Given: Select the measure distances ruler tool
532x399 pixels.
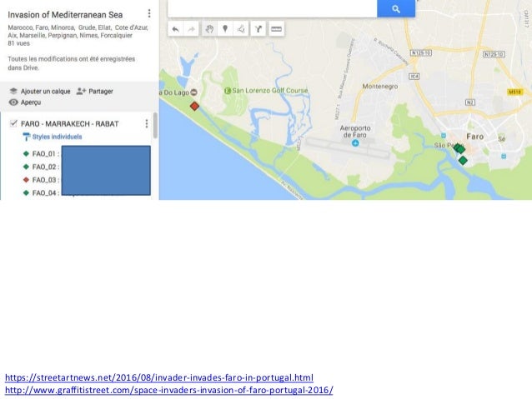Looking at the screenshot, I should pyautogui.click(x=276, y=29).
